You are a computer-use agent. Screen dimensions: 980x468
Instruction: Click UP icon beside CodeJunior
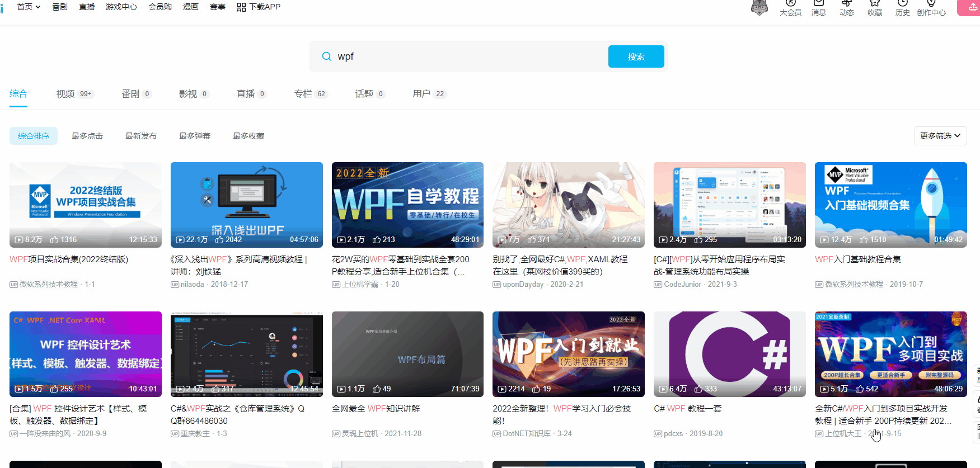click(x=658, y=285)
